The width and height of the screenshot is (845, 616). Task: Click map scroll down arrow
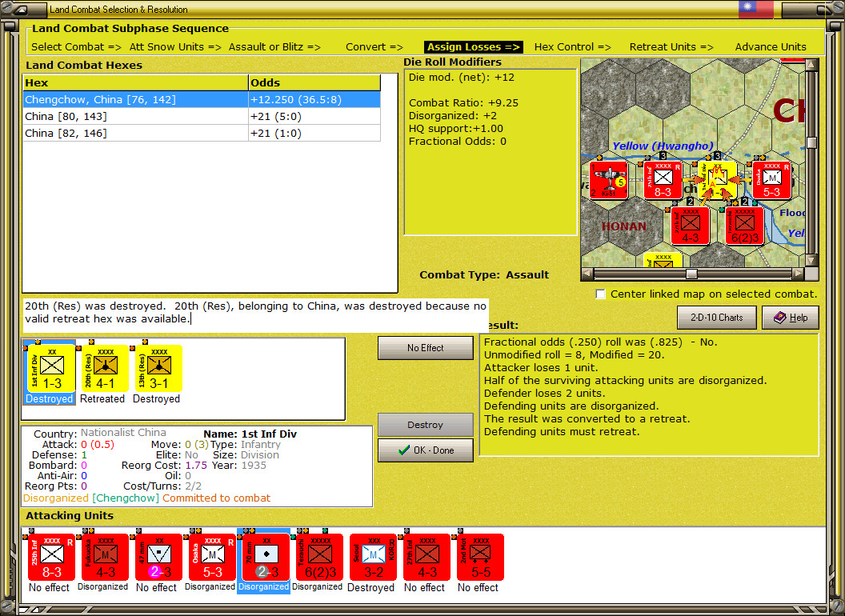811,261
